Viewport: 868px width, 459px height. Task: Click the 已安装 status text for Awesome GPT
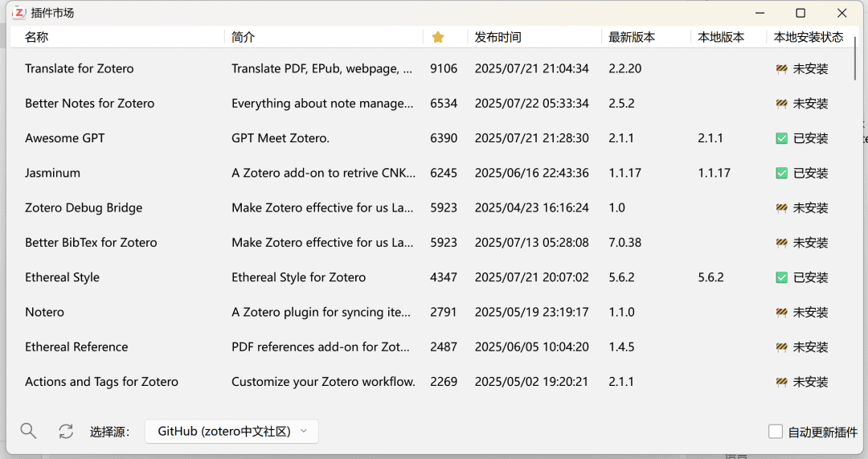[810, 138]
